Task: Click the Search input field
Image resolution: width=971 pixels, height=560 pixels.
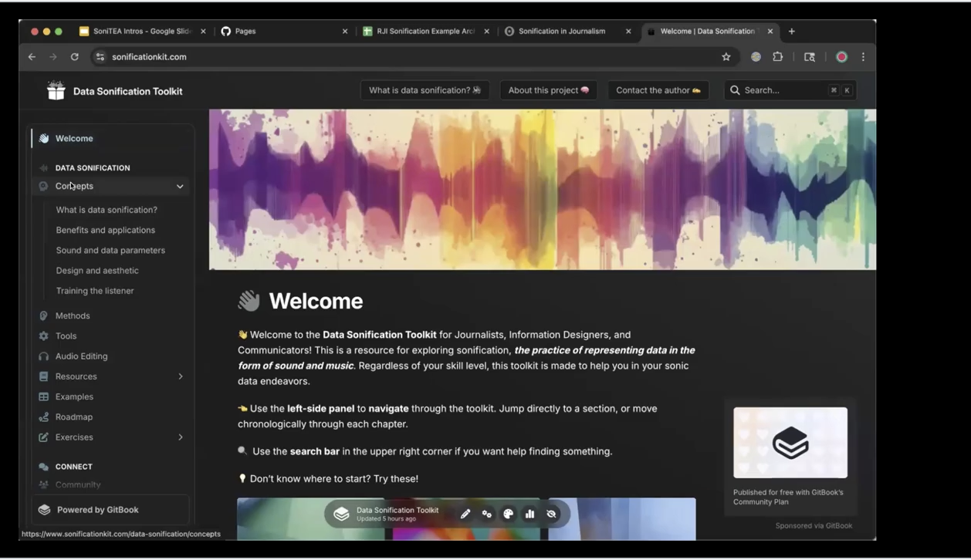Action: pos(780,90)
